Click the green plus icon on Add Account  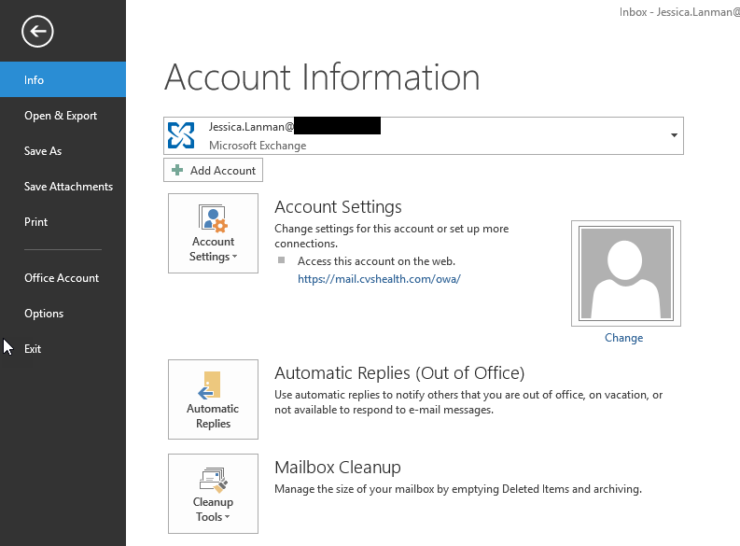(177, 170)
